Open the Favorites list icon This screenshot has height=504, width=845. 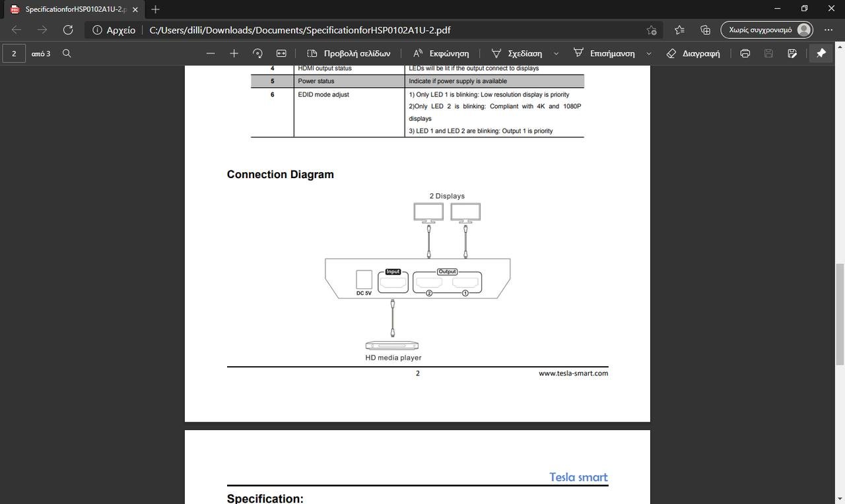679,30
